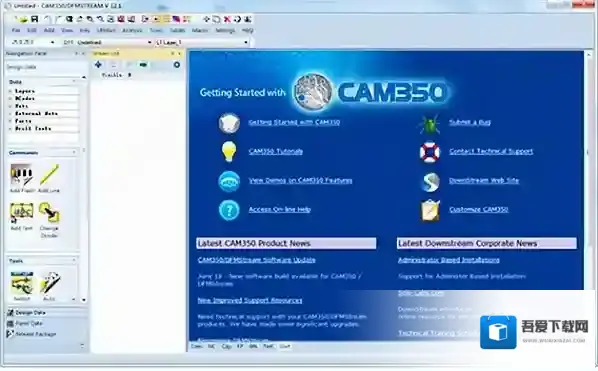
Task: Open Administrator Based Installations news link
Action: coord(449,260)
